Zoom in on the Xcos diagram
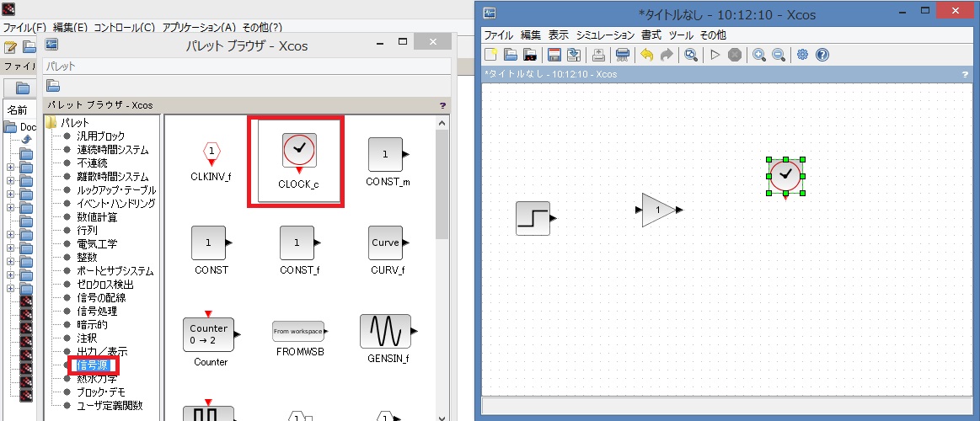 [x=758, y=55]
